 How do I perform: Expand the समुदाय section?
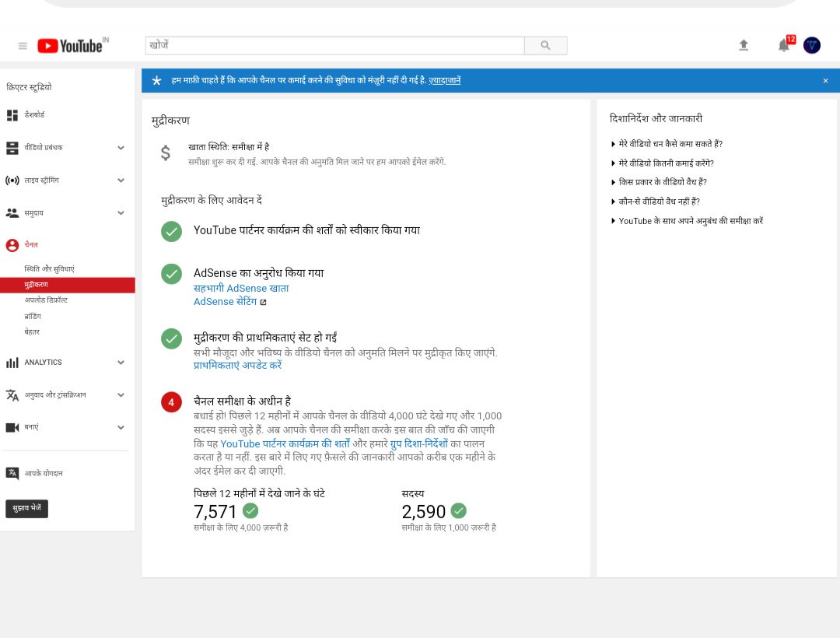tap(121, 212)
